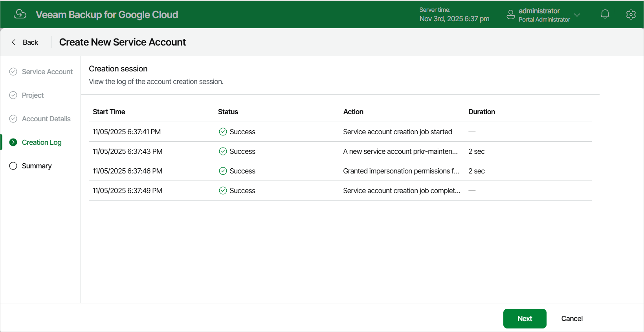The image size is (644, 332).
Task: Click the Veeam Backup for Google Cloud title
Action: (x=107, y=15)
